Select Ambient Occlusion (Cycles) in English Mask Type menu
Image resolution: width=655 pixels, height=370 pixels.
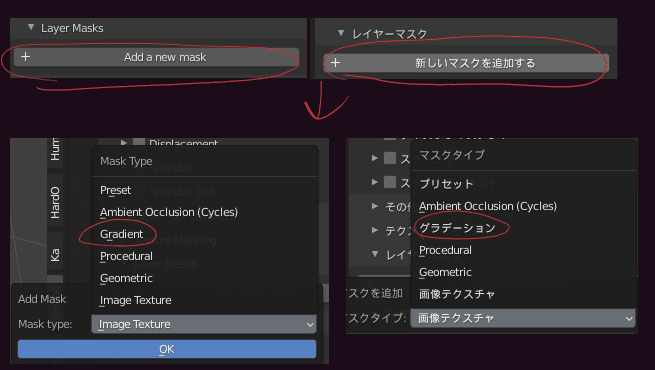[169, 212]
